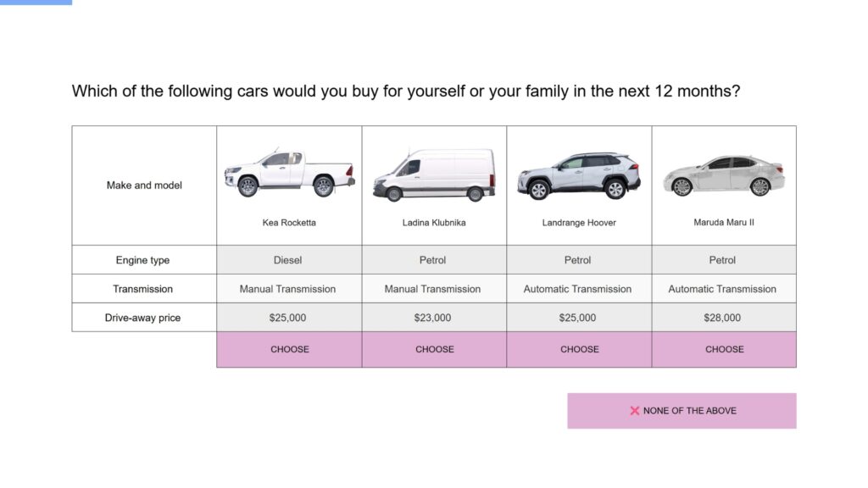Click the red X icon

pyautogui.click(x=634, y=411)
